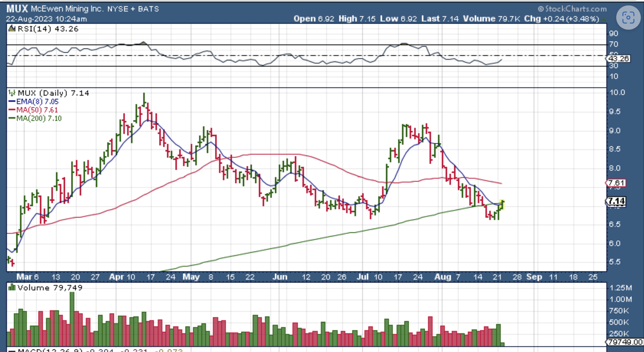Click the green up arrow beside Chg
Image resolution: width=644 pixels, height=352 pixels.
(603, 19)
